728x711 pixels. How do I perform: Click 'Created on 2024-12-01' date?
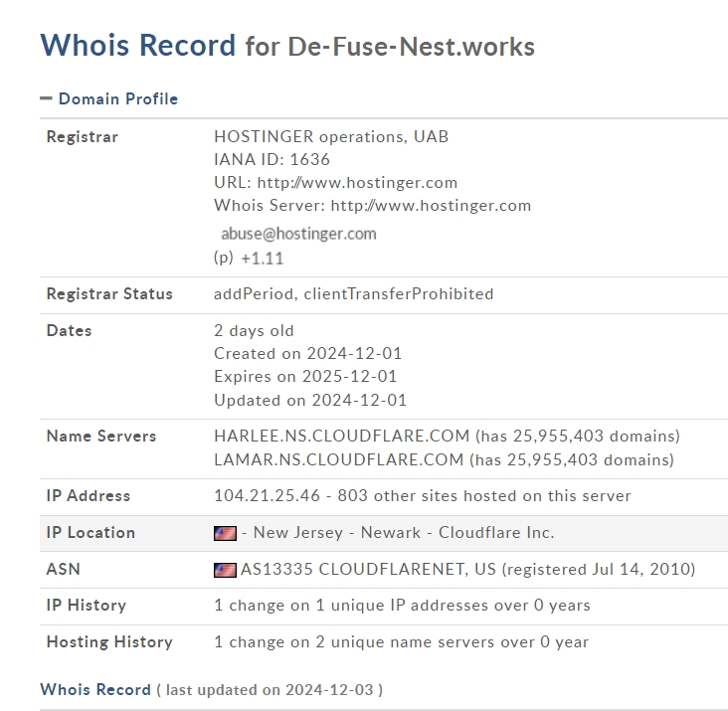coord(308,353)
